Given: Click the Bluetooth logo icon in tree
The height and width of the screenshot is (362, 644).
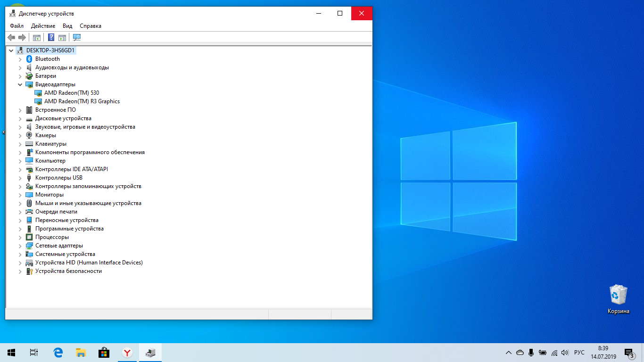Looking at the screenshot, I should (29, 59).
